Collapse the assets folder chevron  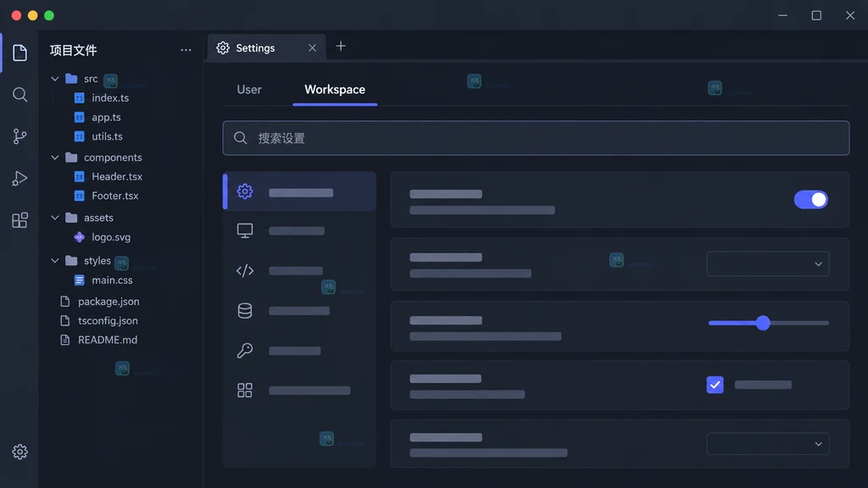point(55,218)
